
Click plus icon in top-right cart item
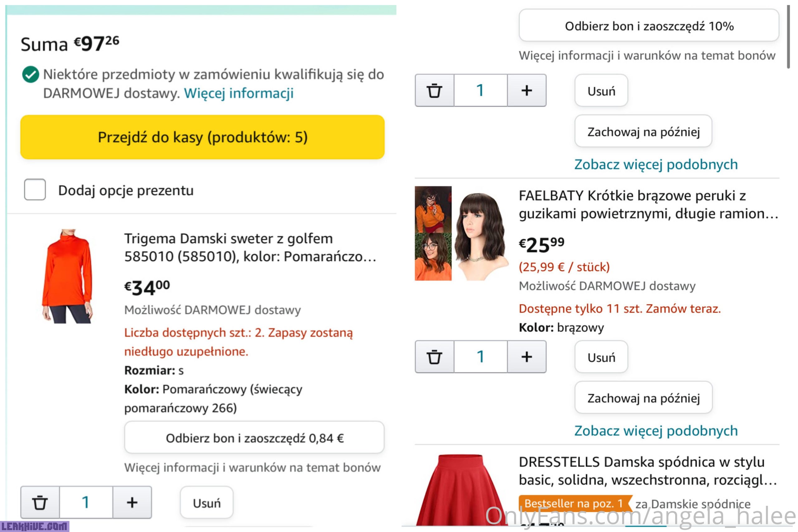click(526, 91)
